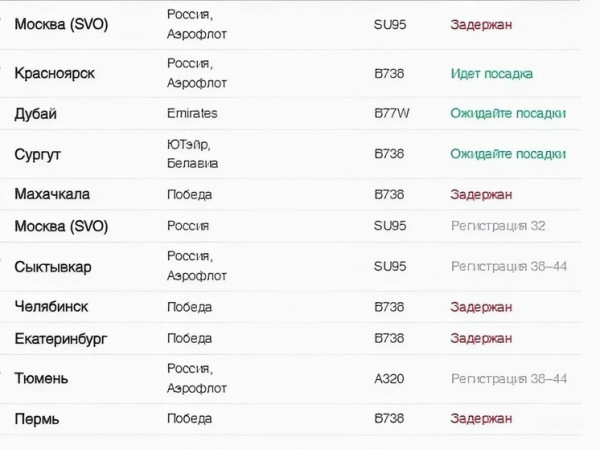Image resolution: width=600 pixels, height=449 pixels.
Task: Click Дубай's "Ожидайте посадки" status
Action: tap(508, 114)
